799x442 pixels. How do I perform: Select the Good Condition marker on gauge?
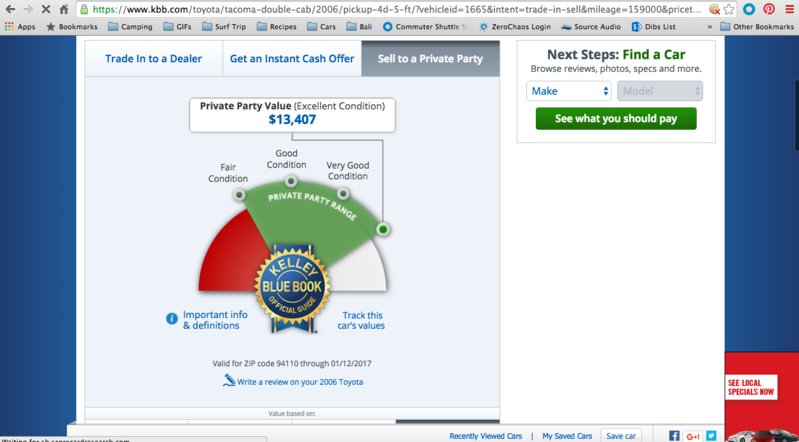pos(291,180)
